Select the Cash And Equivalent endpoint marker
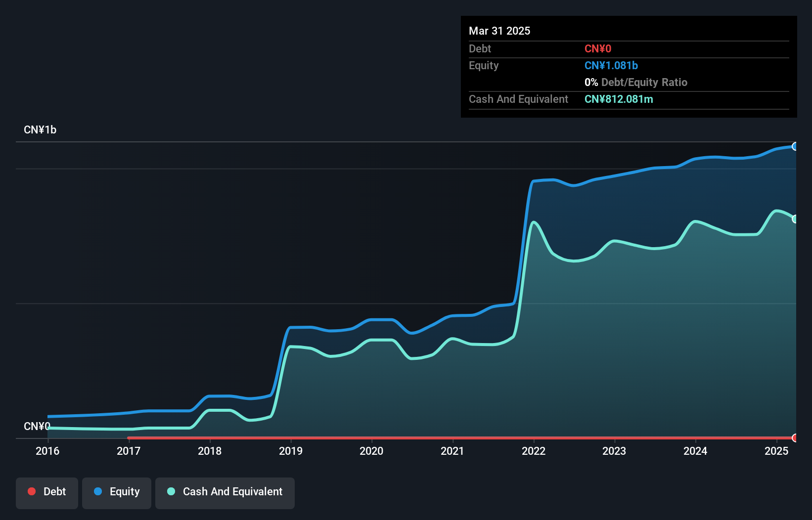This screenshot has height=520, width=812. pos(795,219)
